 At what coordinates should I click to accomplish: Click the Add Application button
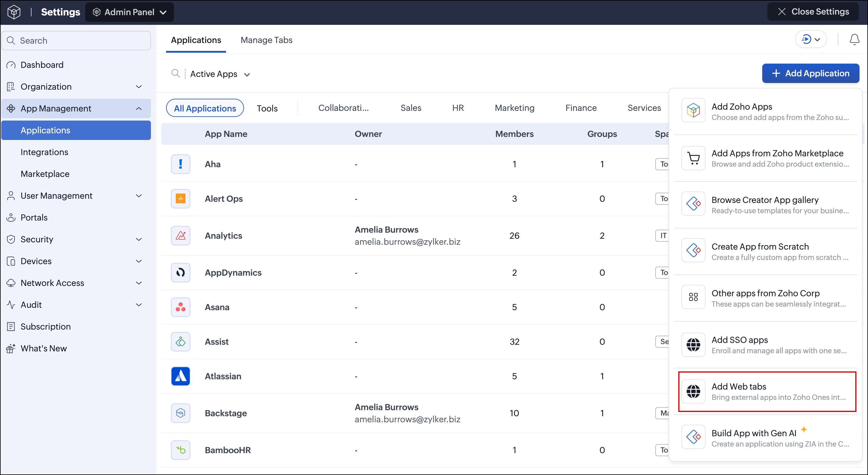click(x=810, y=73)
